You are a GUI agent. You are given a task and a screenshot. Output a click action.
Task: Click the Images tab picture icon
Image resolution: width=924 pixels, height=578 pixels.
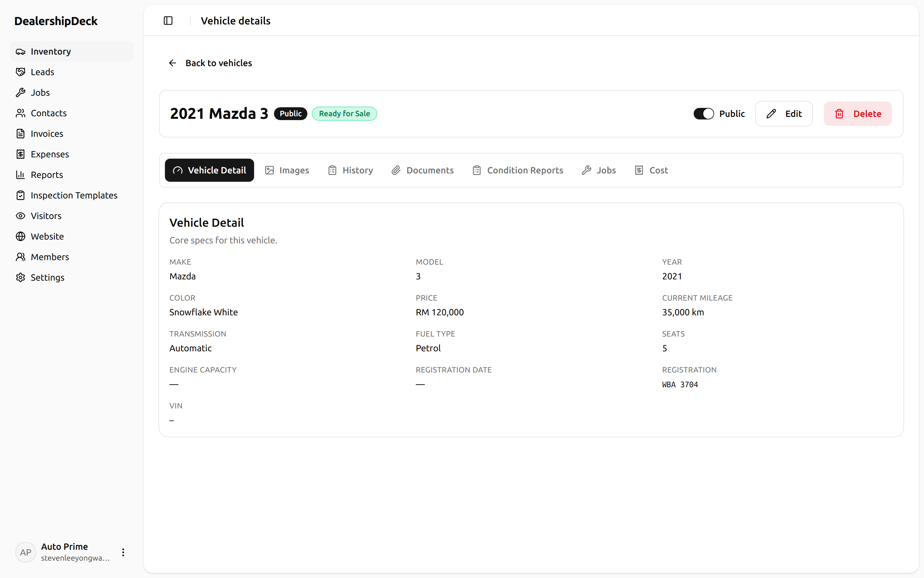[x=269, y=170]
